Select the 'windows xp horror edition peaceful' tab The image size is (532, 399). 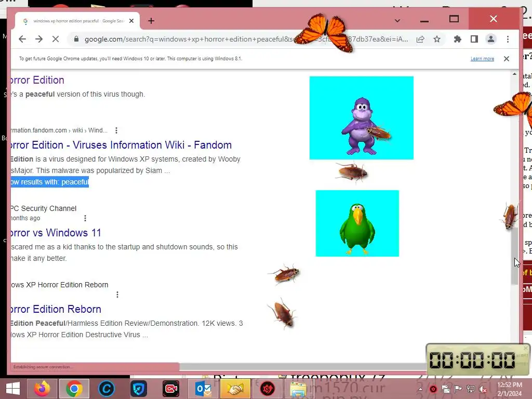click(77, 21)
